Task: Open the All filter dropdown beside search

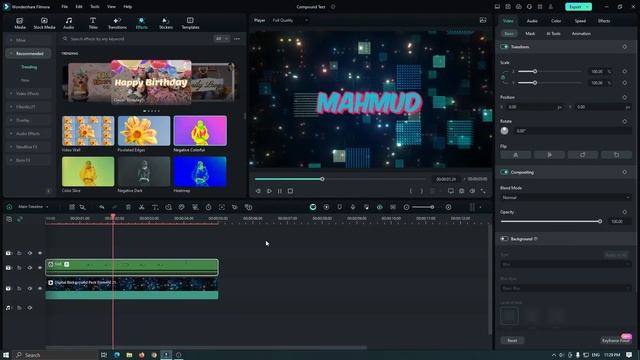Action: click(x=222, y=39)
